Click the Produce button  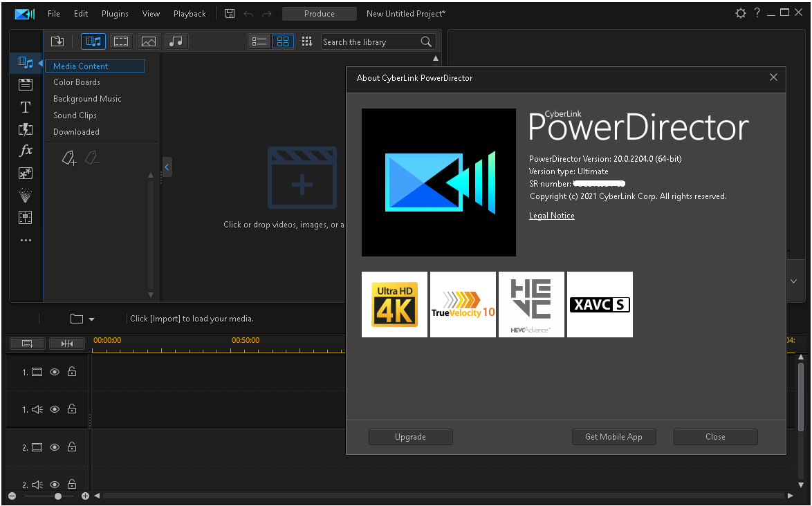(319, 14)
